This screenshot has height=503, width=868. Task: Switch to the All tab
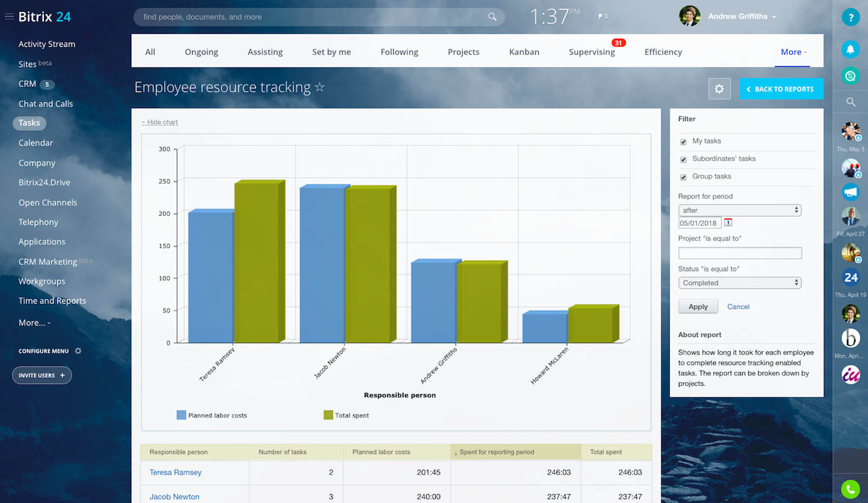[x=150, y=52]
